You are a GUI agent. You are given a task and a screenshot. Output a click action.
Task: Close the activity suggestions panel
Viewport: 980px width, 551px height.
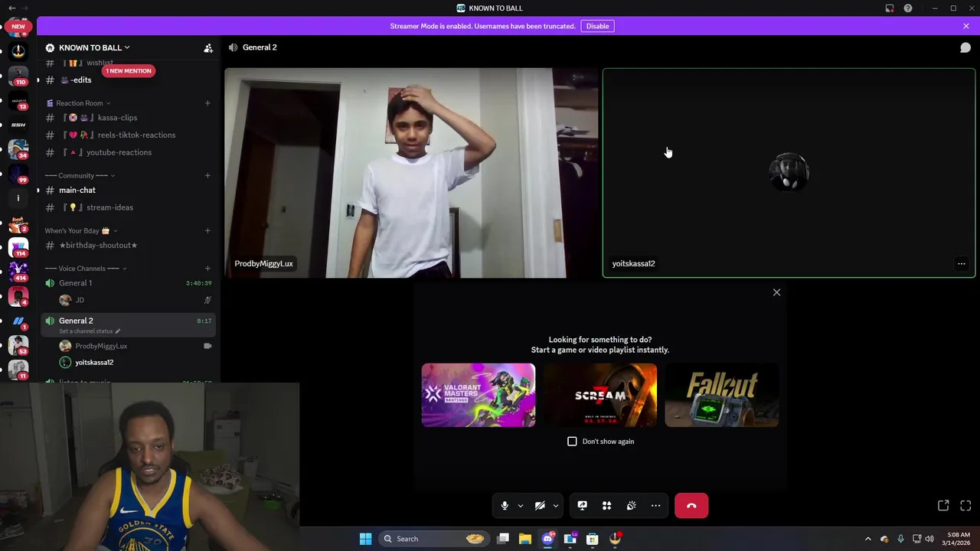776,292
